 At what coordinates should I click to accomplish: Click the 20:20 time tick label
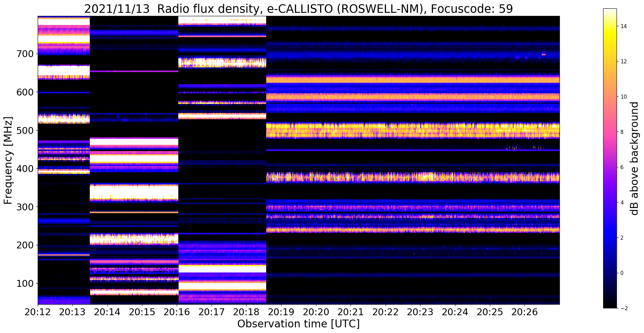(316, 311)
